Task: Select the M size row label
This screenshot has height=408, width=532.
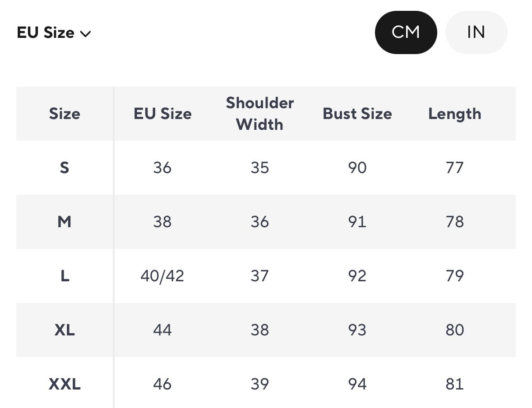Action: [65, 222]
